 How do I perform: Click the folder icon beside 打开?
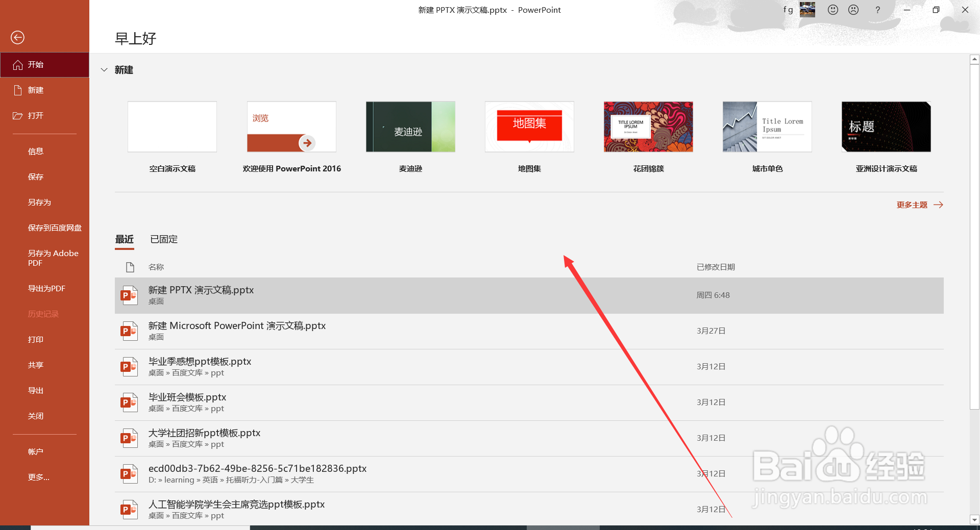tap(18, 116)
